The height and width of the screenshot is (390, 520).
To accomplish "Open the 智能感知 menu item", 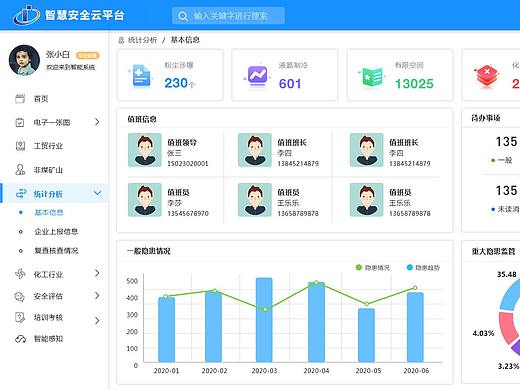I will [48, 339].
